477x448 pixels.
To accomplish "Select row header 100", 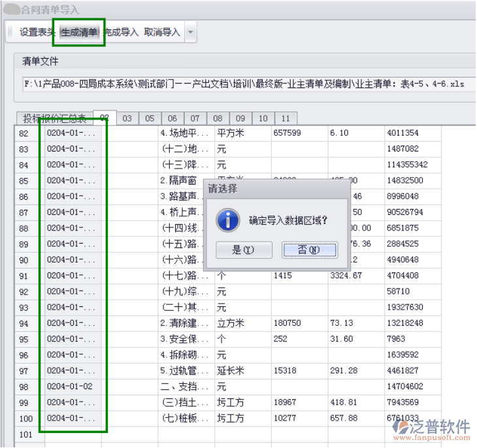I will click(x=29, y=419).
